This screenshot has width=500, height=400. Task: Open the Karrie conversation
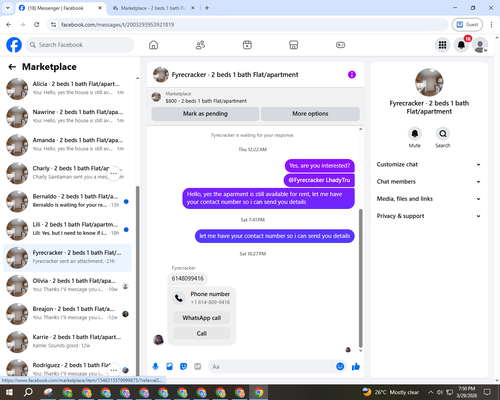tap(67, 342)
